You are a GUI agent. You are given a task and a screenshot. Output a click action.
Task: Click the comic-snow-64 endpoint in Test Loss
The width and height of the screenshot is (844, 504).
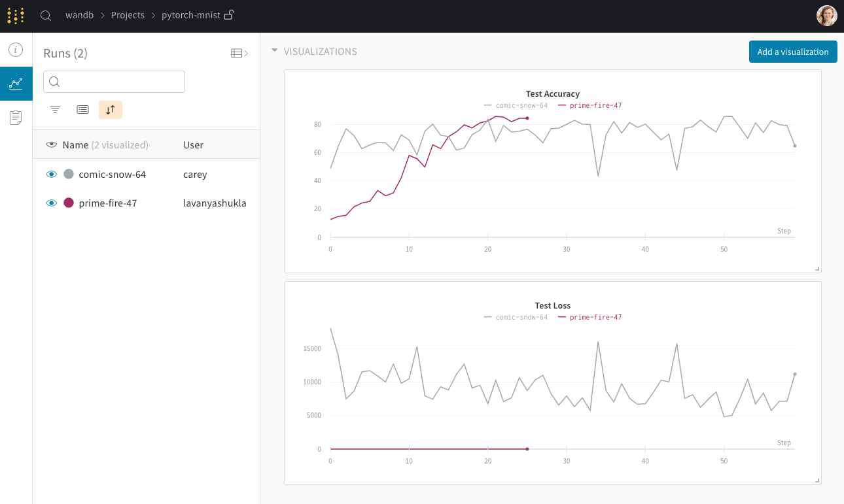(794, 374)
